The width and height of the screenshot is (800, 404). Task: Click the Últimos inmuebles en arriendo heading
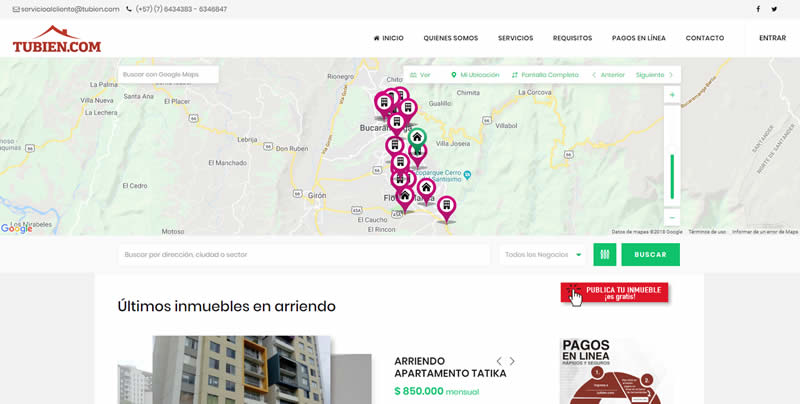click(x=227, y=307)
